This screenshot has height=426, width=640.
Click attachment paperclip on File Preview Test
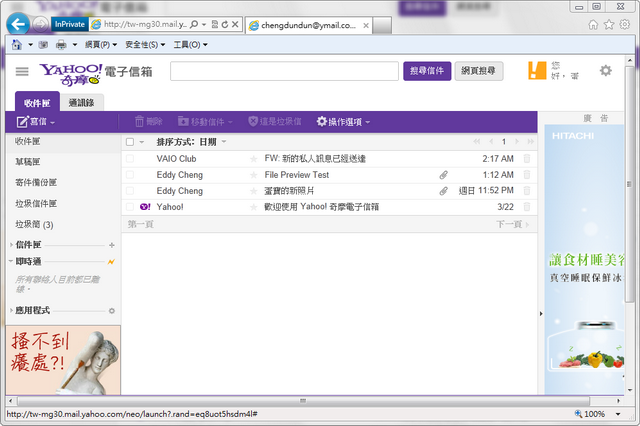coord(443,175)
